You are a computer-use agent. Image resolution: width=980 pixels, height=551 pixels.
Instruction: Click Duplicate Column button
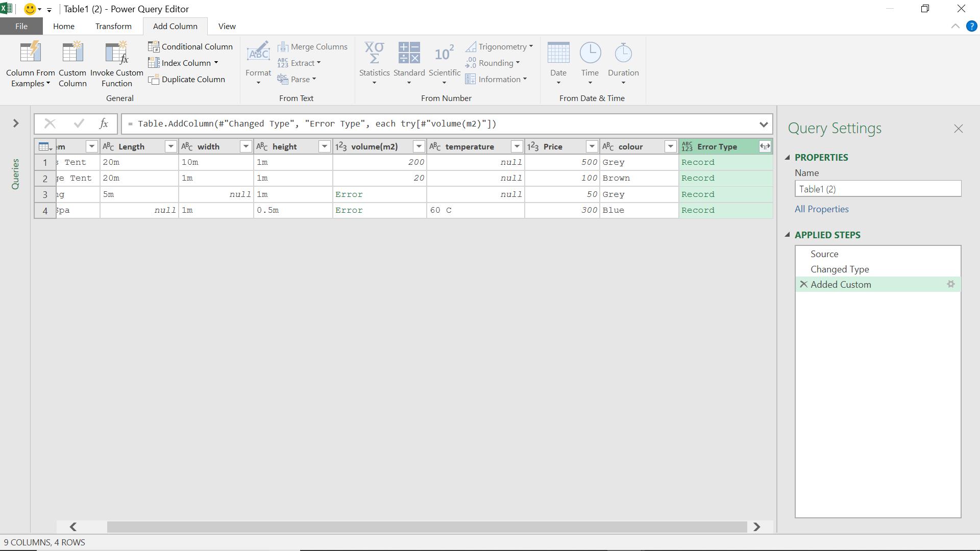click(x=187, y=79)
